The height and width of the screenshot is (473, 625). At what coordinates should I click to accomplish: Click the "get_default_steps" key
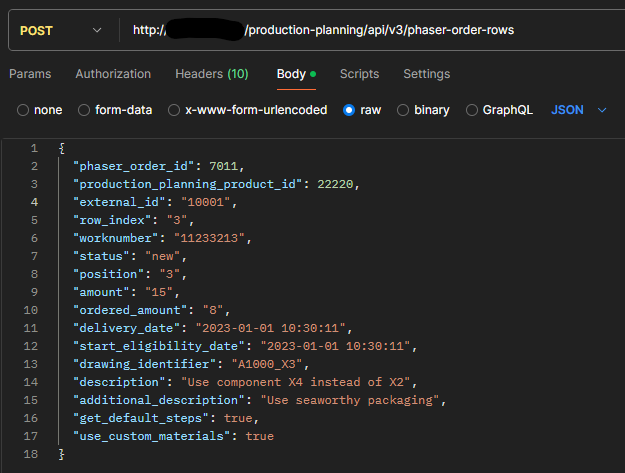pyautogui.click(x=141, y=418)
